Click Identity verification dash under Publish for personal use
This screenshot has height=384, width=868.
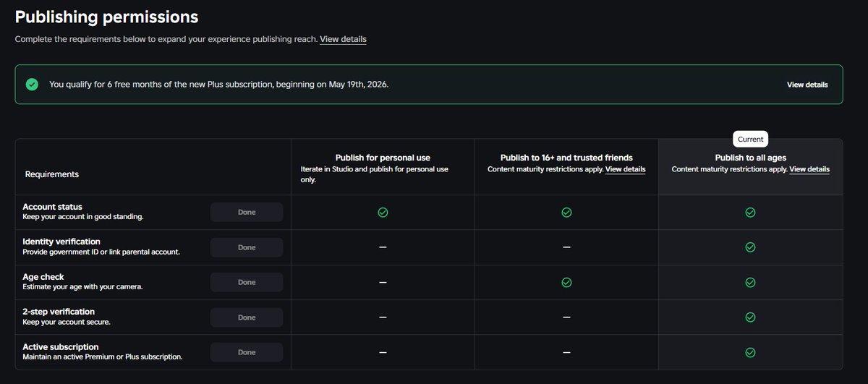coord(383,247)
